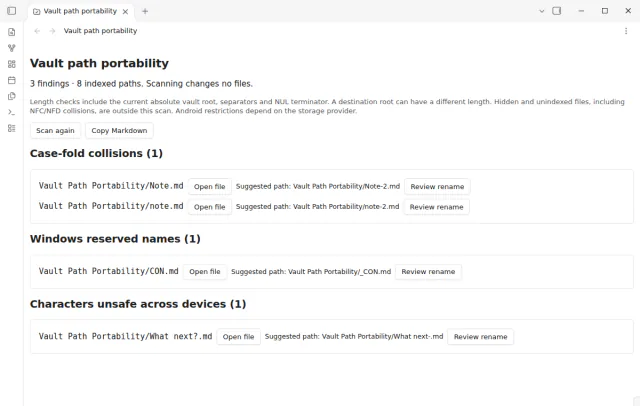Open file for lowercase note.md row
Viewport: 640px width, 406px height.
click(x=209, y=207)
